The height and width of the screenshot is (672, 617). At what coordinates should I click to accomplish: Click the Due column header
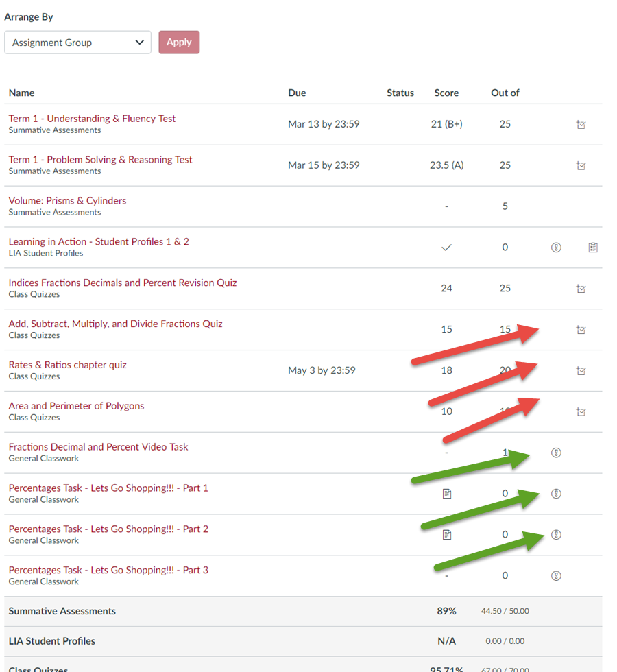tap(297, 93)
